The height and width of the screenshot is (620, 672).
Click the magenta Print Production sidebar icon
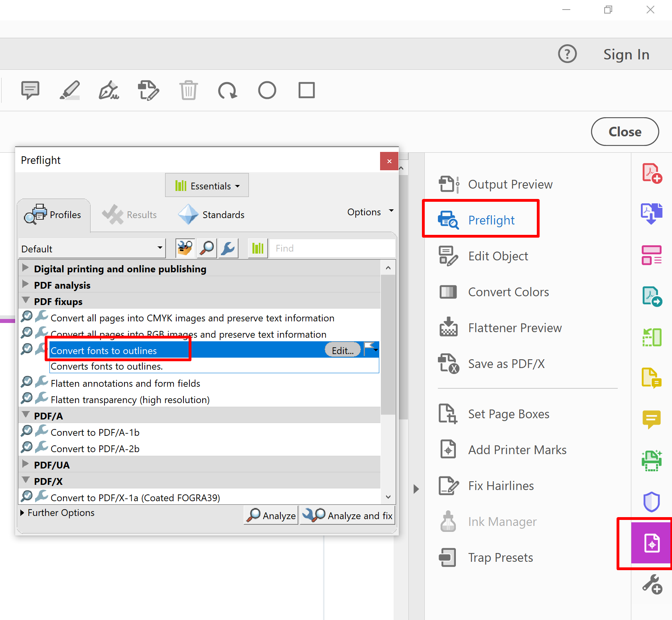coord(652,543)
